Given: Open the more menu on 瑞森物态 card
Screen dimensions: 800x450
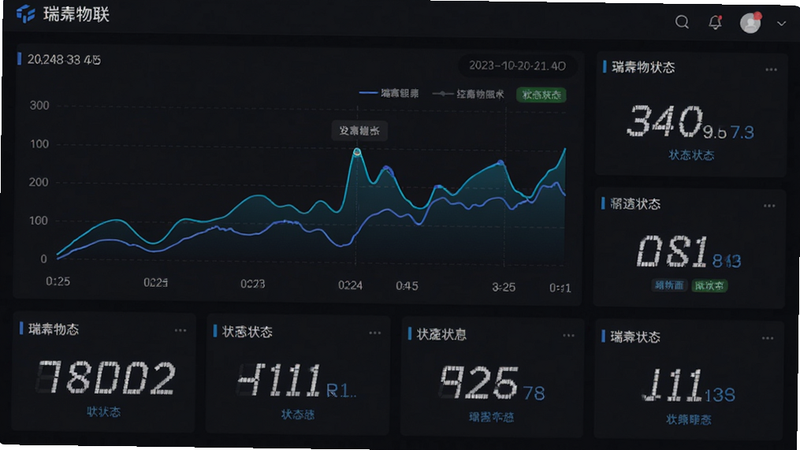Looking at the screenshot, I should [x=180, y=330].
